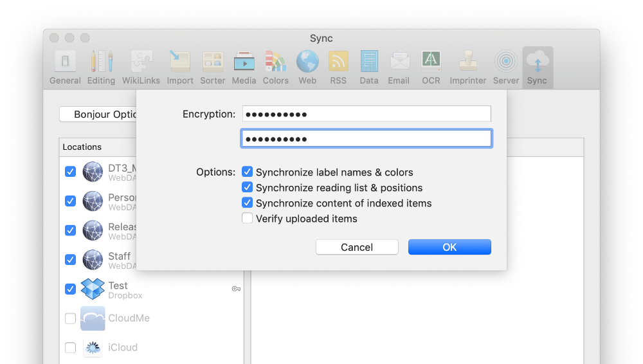Select the Colors preferences icon
The width and height of the screenshot is (643, 364).
click(x=275, y=68)
